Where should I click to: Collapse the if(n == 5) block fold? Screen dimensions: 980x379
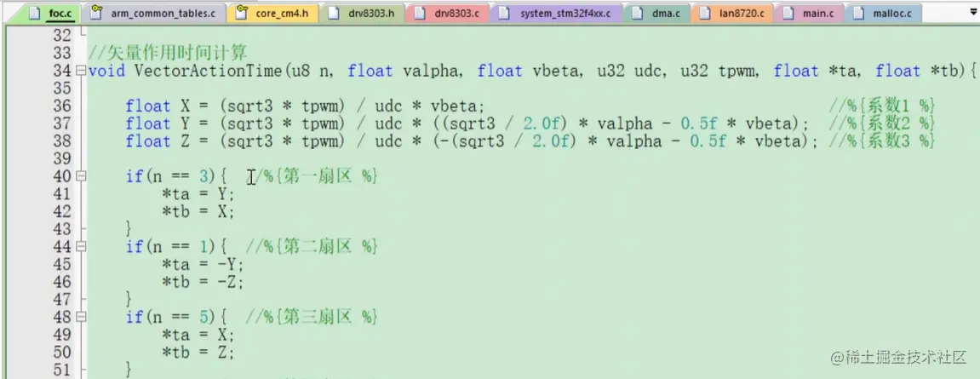81,317
